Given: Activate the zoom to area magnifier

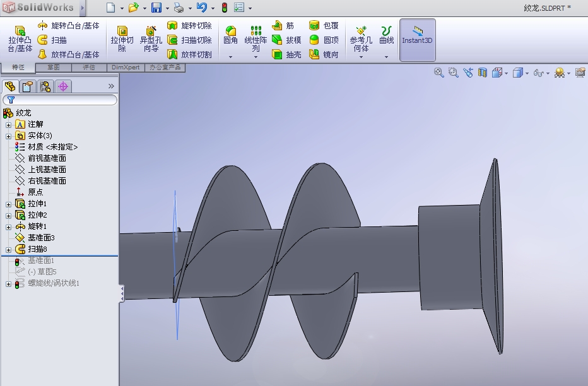Looking at the screenshot, I should tap(454, 73).
